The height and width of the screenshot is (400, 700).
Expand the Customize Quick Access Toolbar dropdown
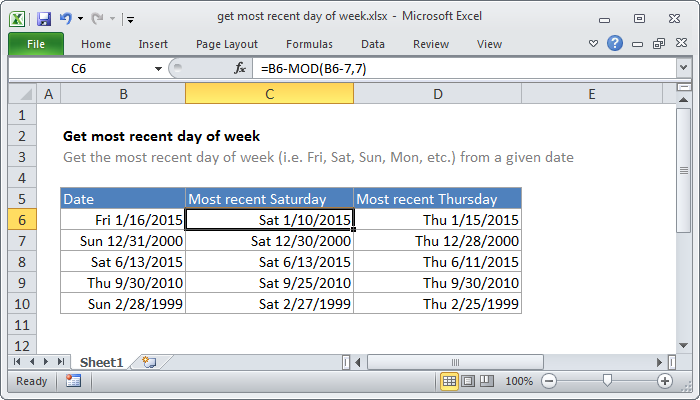pos(131,18)
